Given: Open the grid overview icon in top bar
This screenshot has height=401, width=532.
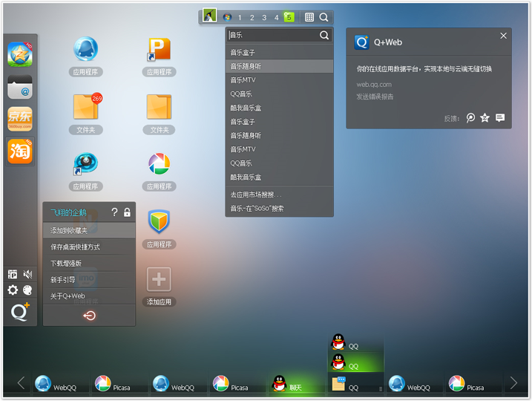Looking at the screenshot, I should (309, 17).
